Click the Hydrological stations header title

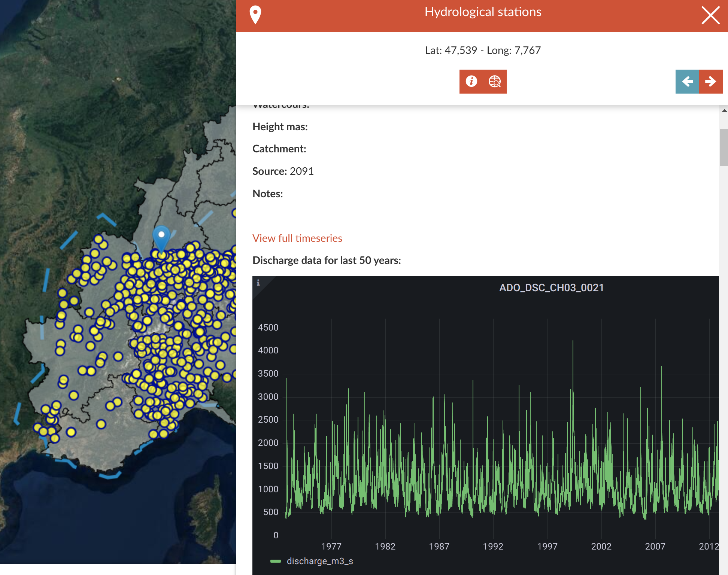pyautogui.click(x=483, y=12)
